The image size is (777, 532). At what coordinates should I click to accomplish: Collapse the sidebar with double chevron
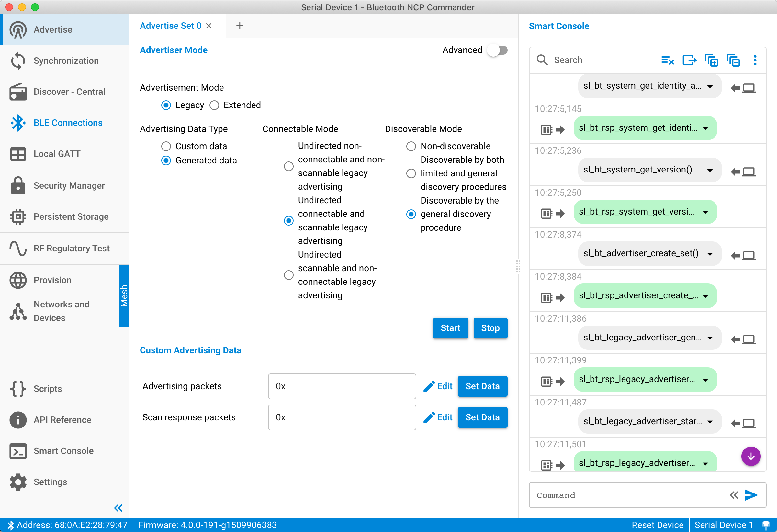(118, 508)
